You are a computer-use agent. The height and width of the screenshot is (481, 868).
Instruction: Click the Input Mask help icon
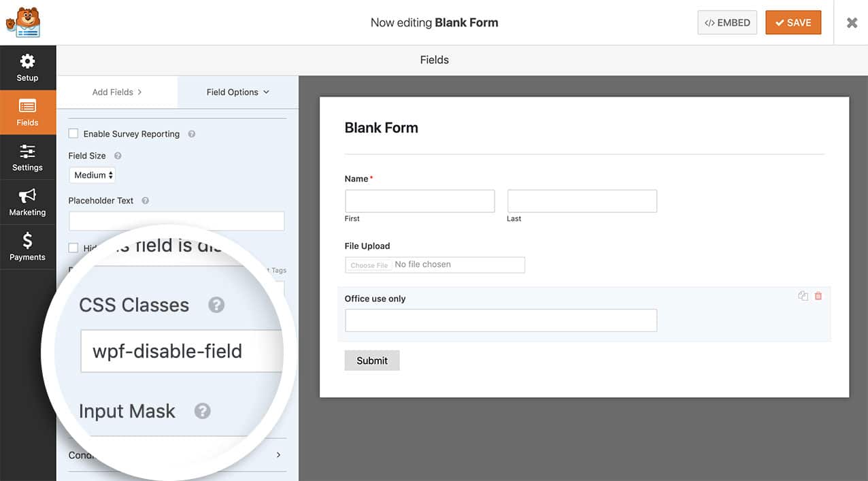pos(202,411)
